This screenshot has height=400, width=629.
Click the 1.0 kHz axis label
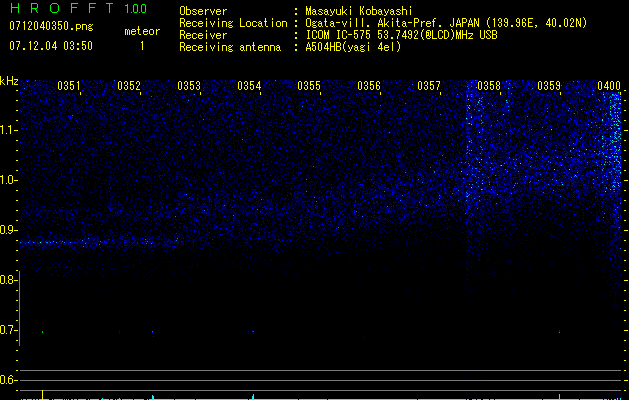[x=8, y=180]
